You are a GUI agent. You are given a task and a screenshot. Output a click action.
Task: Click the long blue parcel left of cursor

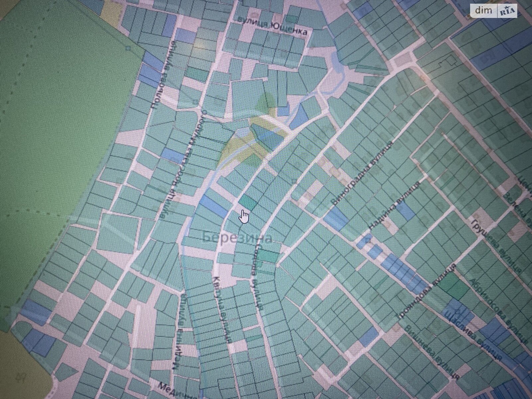pos(212,206)
